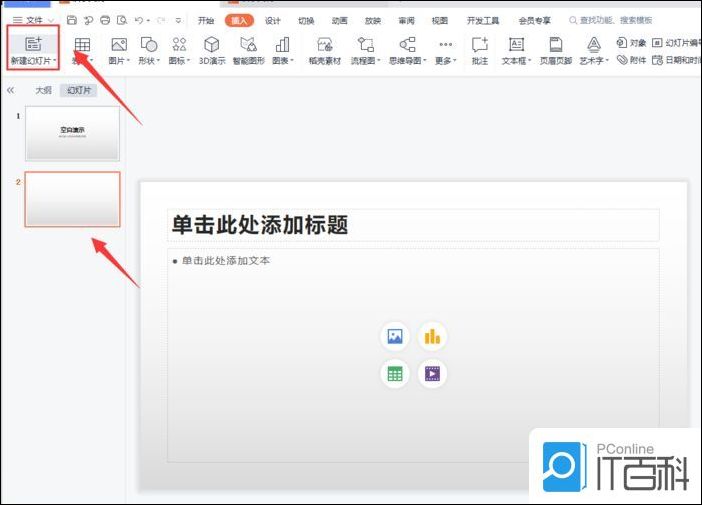Open the Transitions (切换) tab
Screen dimensions: 702x505
point(306,21)
